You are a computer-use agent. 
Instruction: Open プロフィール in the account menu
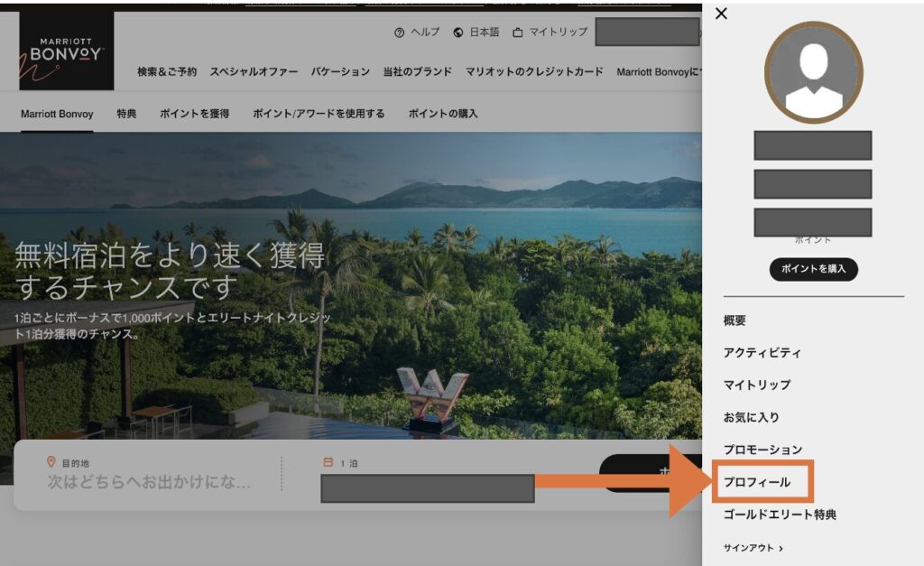[757, 482]
